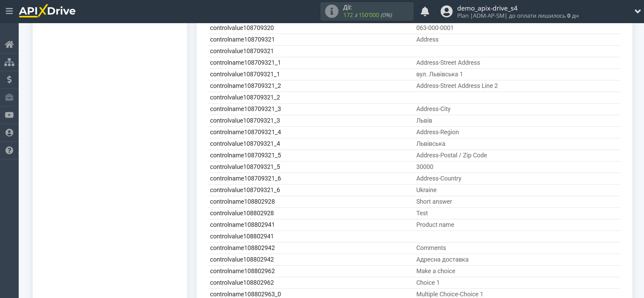Select the controlname108802962 label
The width and height of the screenshot is (644, 298).
coord(242,271)
